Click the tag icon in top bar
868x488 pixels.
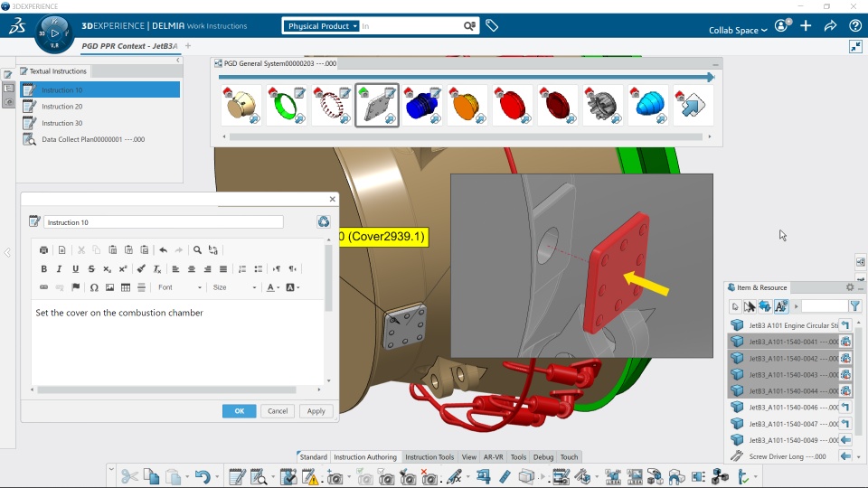[492, 25]
